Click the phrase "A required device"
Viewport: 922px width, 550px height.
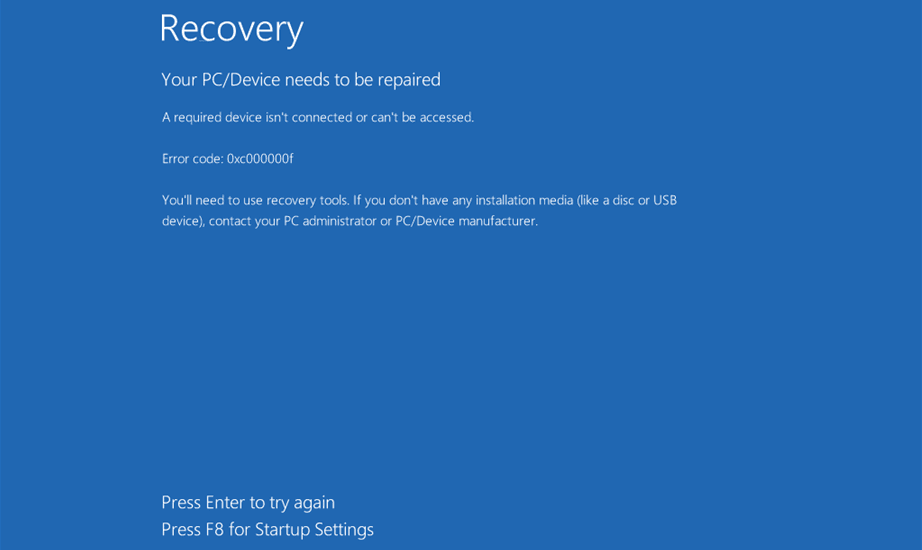coord(208,117)
